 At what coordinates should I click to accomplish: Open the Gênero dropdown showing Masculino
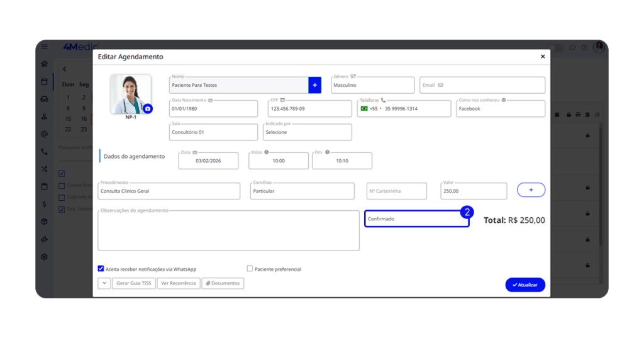(x=372, y=85)
